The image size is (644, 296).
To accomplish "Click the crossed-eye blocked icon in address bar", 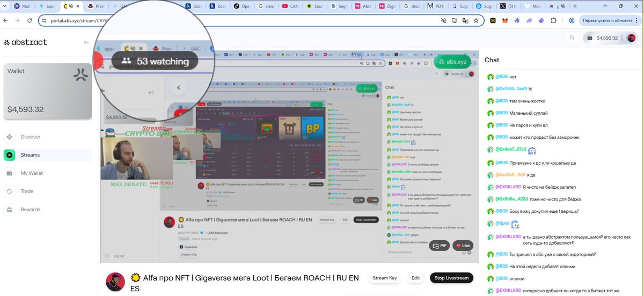I will point(443,20).
